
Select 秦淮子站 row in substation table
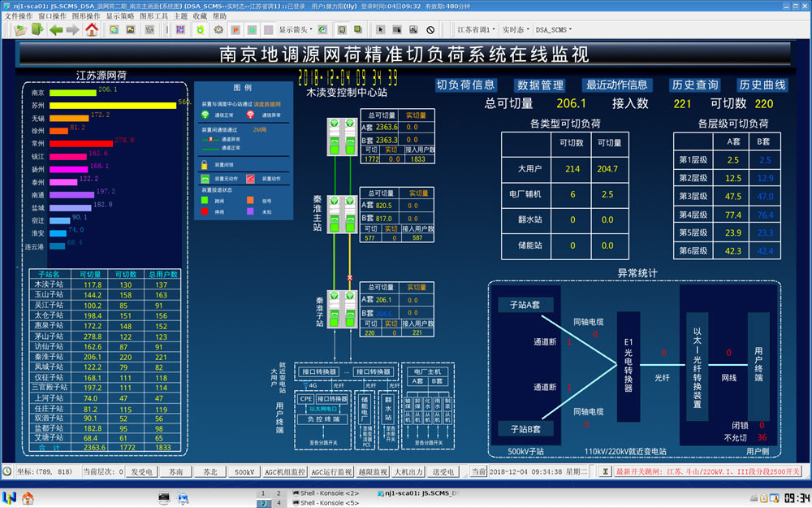click(105, 357)
